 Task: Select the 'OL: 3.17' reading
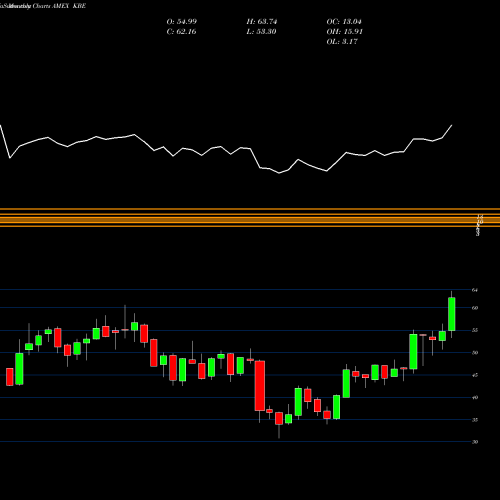[x=342, y=42]
